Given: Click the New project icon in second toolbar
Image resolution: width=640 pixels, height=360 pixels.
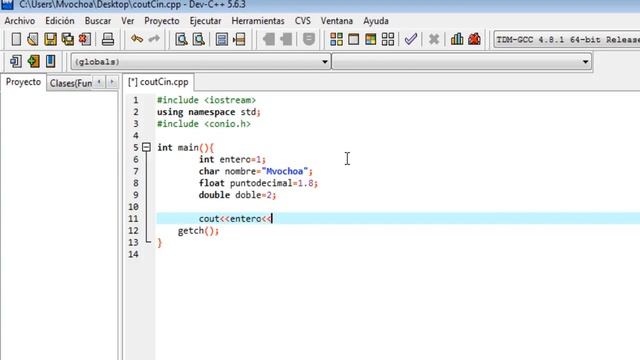Looking at the screenshot, I should (x=16, y=61).
